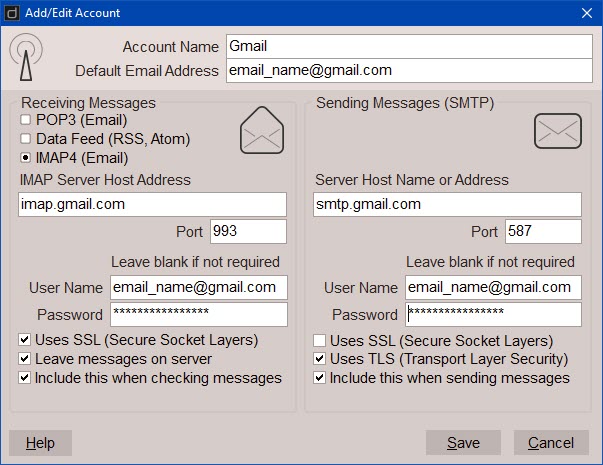Save the account settings
The image size is (603, 465).
pyautogui.click(x=463, y=443)
